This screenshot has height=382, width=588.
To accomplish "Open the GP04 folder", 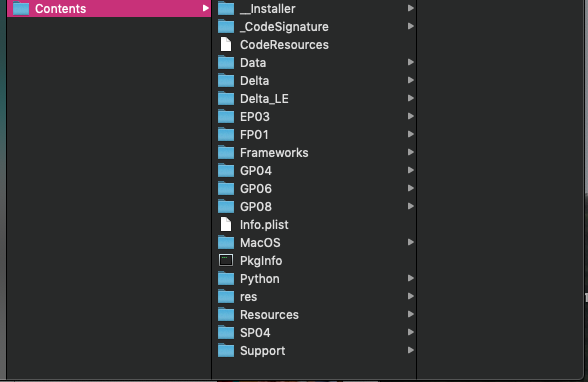I will click(x=315, y=170).
